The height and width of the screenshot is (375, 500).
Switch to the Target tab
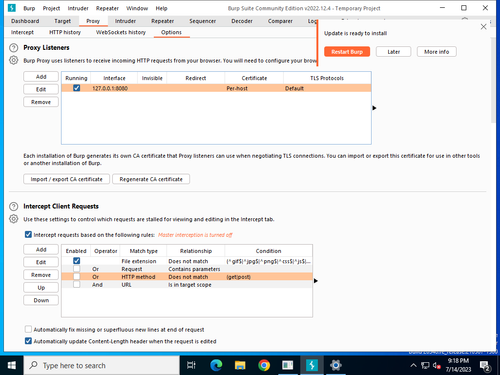tap(62, 21)
